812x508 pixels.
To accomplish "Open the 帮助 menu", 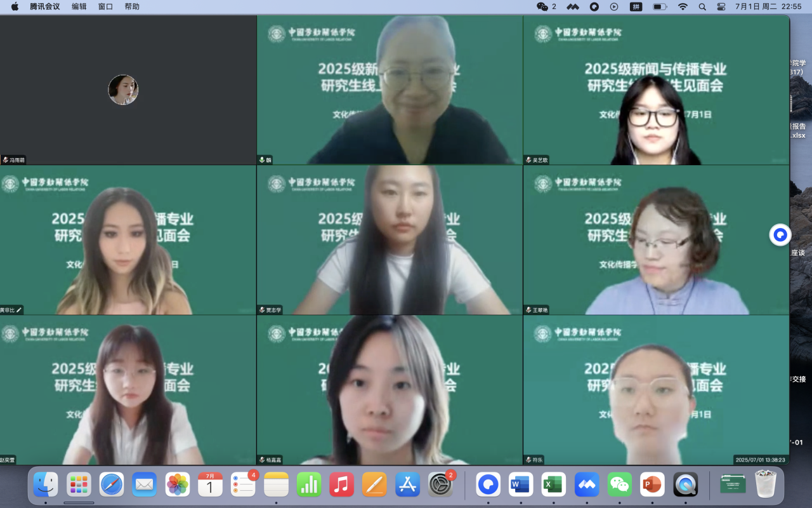I will pos(132,6).
